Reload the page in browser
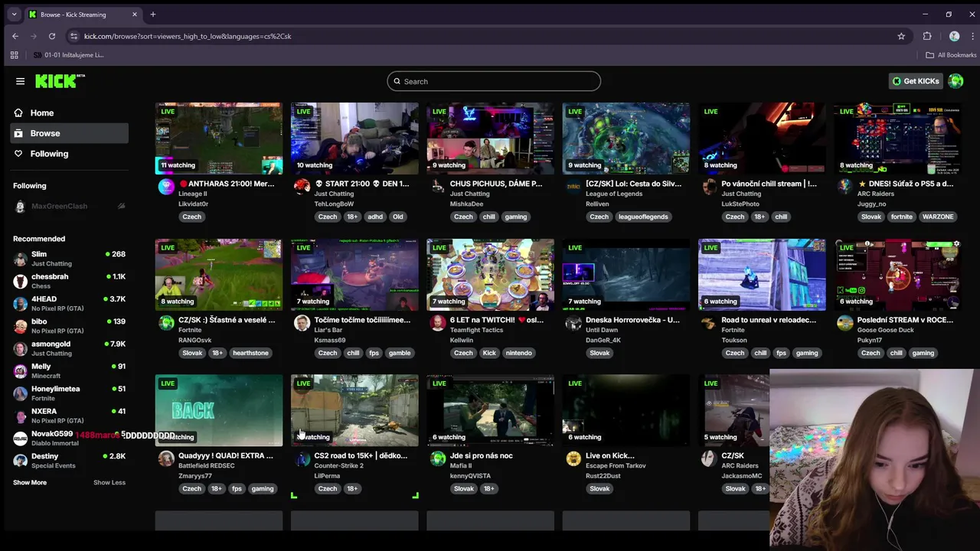Image resolution: width=980 pixels, height=551 pixels. click(52, 36)
